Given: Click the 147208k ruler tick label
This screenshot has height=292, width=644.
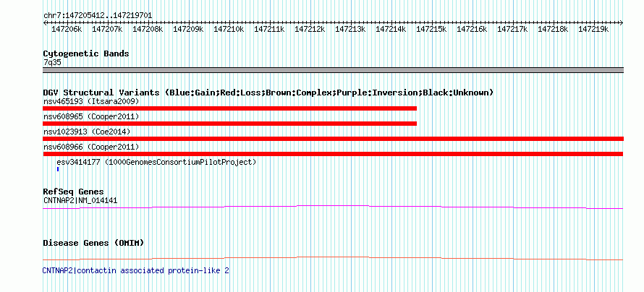Looking at the screenshot, I should point(148,29).
